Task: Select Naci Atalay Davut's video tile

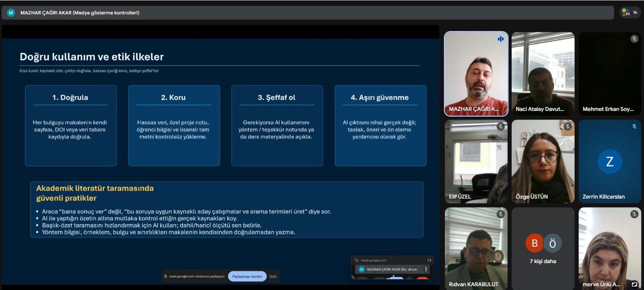Action: point(543,73)
